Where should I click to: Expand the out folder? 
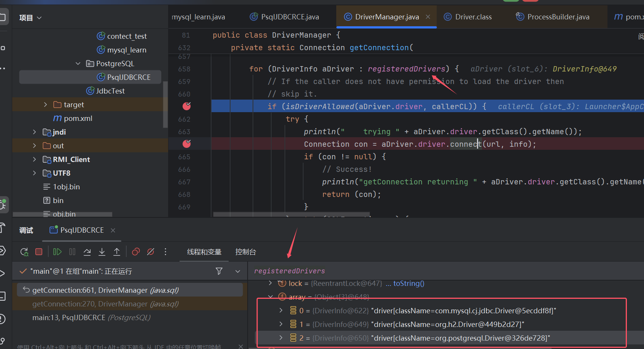34,146
